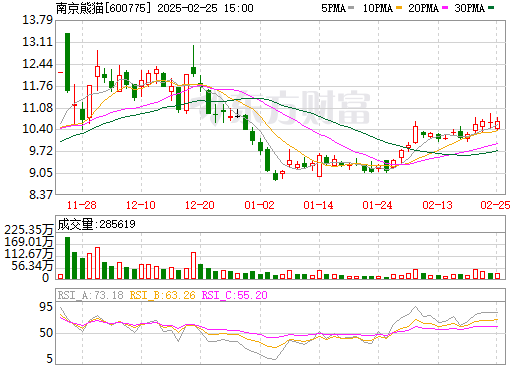The image size is (520, 365).
Task: Click the 5PMA legend label
Action: tap(333, 8)
